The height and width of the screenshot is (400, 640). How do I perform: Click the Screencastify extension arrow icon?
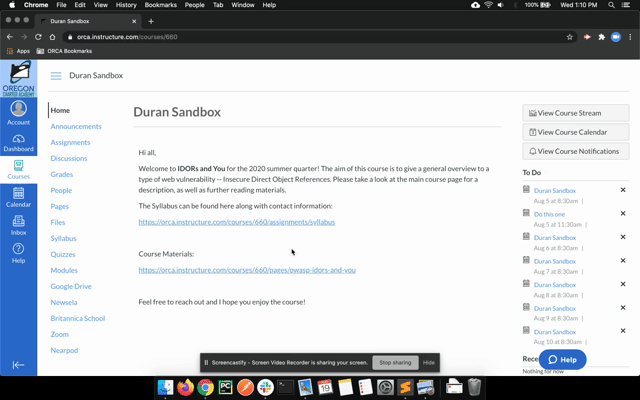pyautogui.click(x=587, y=37)
